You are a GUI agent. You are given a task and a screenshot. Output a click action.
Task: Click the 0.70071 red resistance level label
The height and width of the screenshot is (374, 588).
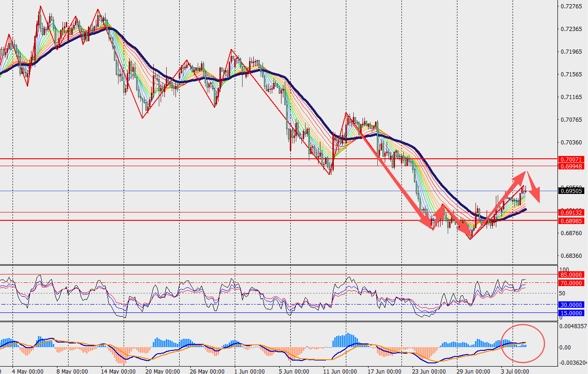[571, 159]
